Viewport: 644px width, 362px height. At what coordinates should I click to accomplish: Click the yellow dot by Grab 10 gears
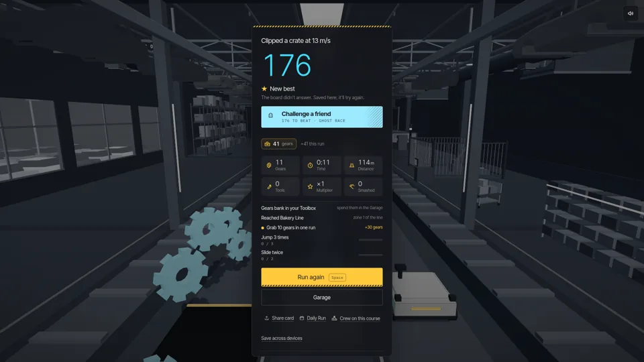262,228
